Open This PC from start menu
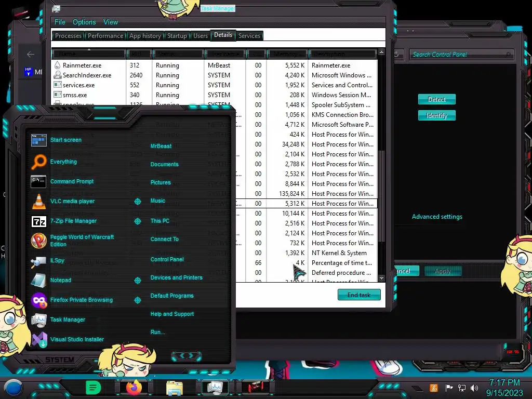This screenshot has width=532, height=399. (160, 221)
